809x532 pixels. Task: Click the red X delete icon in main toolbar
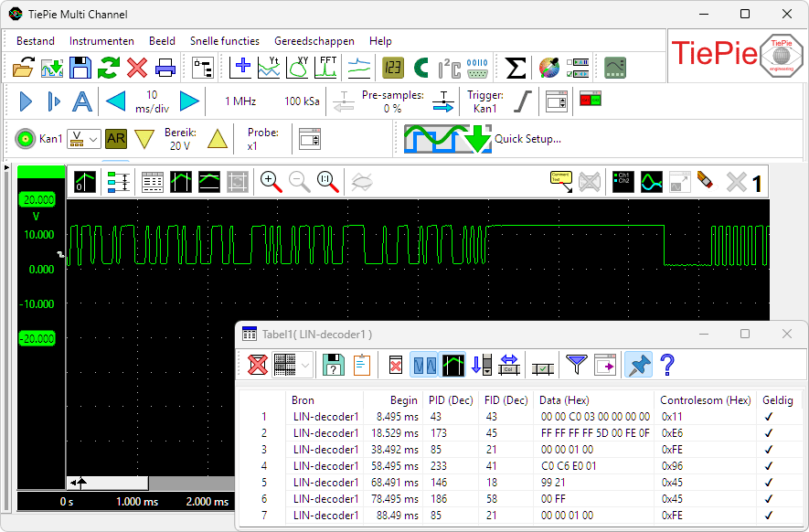point(137,68)
